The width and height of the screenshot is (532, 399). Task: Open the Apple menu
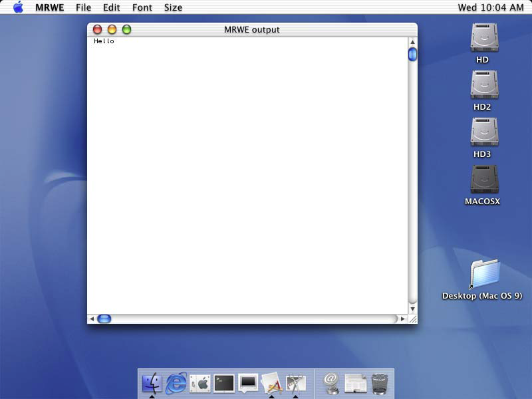click(19, 7)
